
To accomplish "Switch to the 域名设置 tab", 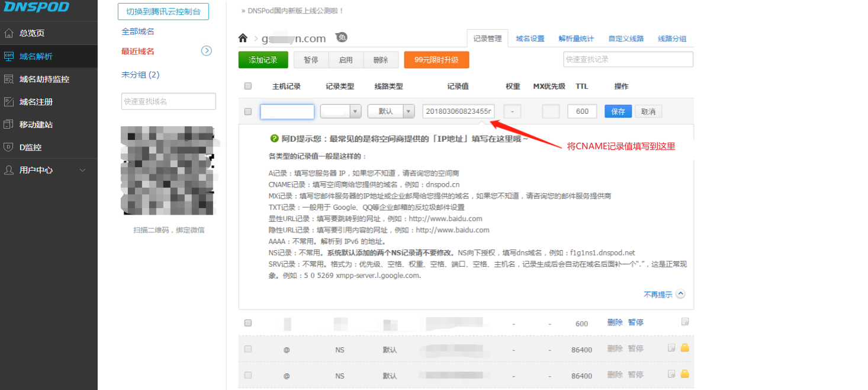I will point(530,39).
